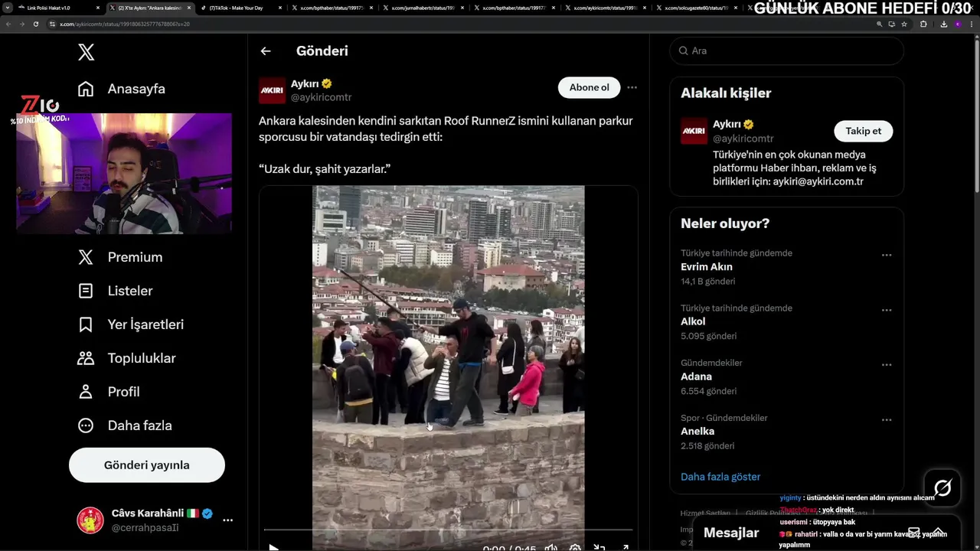The width and height of the screenshot is (980, 551).
Task: Bookmark this page with star icon
Action: (904, 24)
